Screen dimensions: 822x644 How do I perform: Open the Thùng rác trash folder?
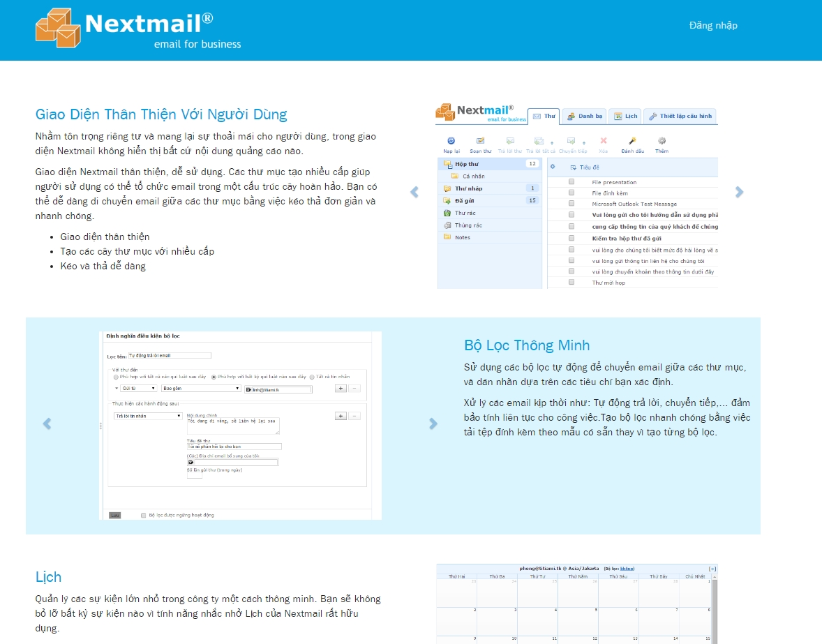pyautogui.click(x=490, y=225)
